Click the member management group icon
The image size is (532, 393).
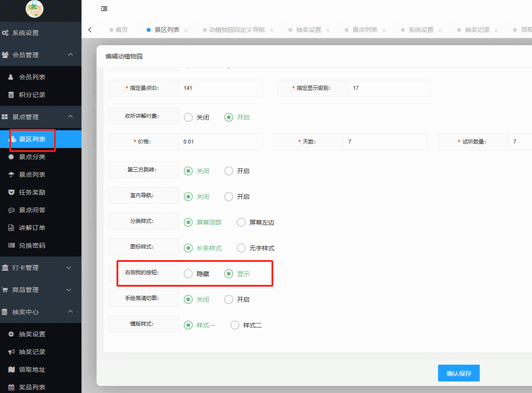click(5, 55)
